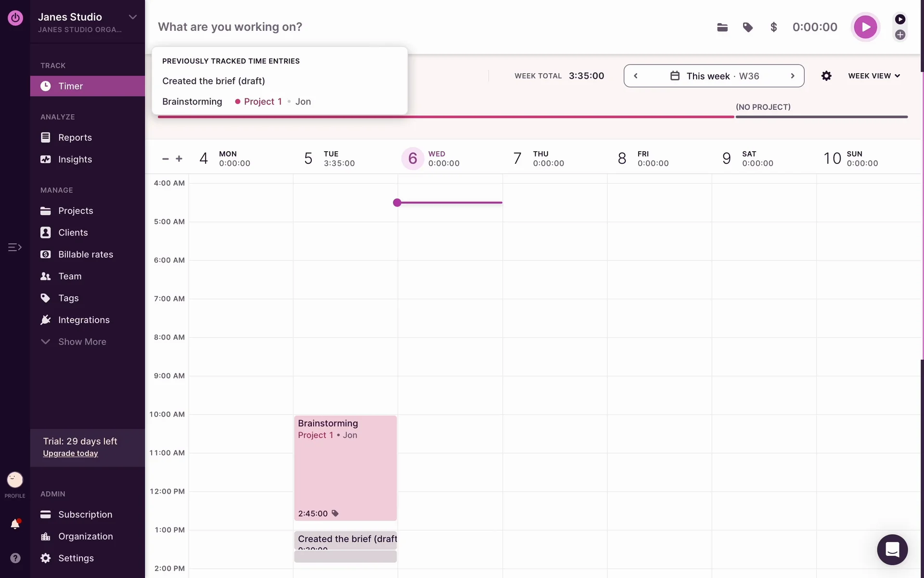Open help question mark icon
The image size is (924, 578).
pyautogui.click(x=15, y=558)
